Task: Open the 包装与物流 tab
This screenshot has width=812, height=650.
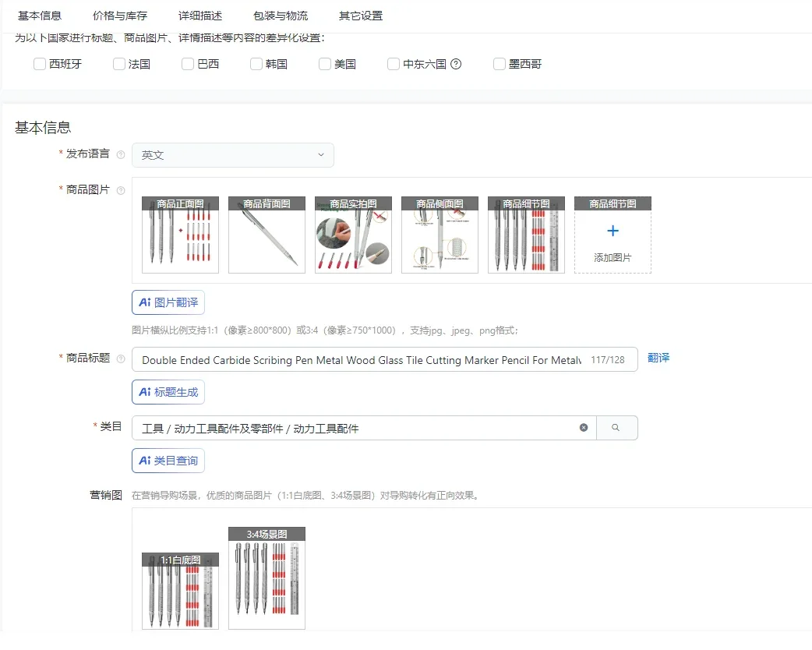Action: click(x=281, y=16)
